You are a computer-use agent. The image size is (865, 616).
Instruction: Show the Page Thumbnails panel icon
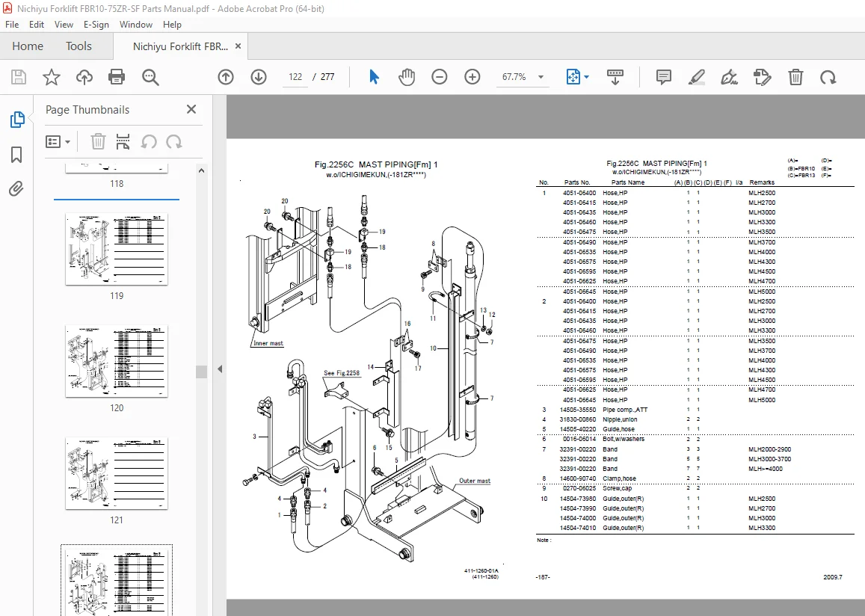tap(17, 119)
